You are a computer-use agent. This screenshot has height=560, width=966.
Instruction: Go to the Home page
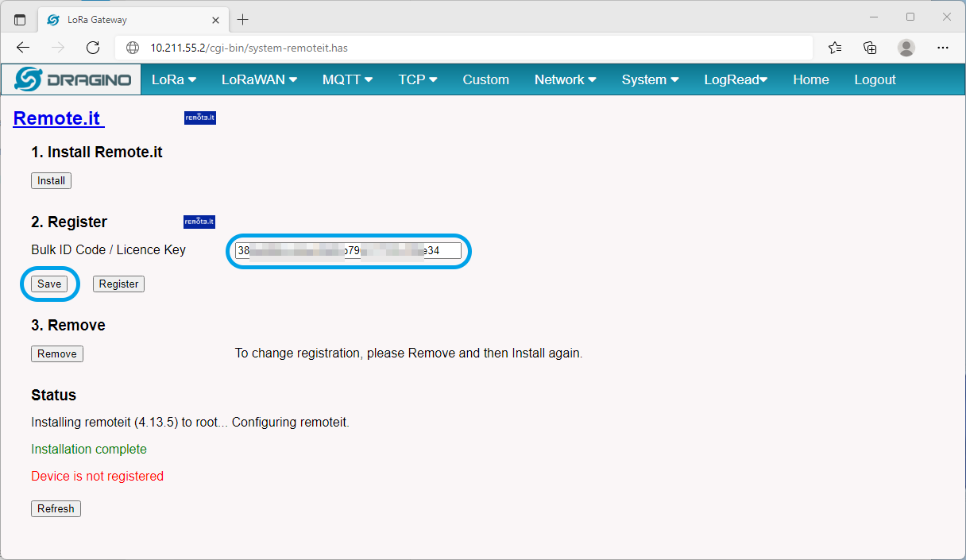pos(810,79)
